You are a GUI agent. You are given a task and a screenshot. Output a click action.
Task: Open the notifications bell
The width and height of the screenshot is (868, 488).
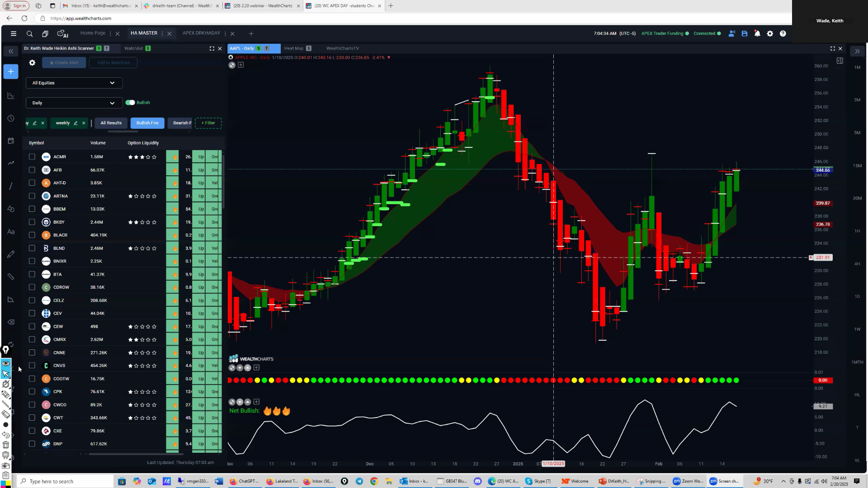point(757,33)
